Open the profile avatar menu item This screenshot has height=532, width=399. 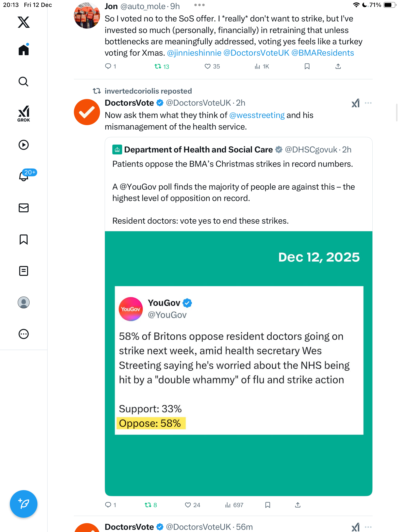[24, 302]
